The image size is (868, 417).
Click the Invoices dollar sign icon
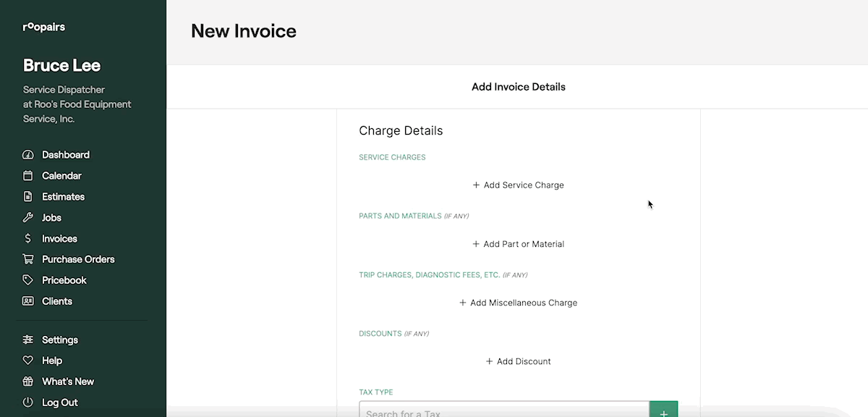click(x=28, y=239)
